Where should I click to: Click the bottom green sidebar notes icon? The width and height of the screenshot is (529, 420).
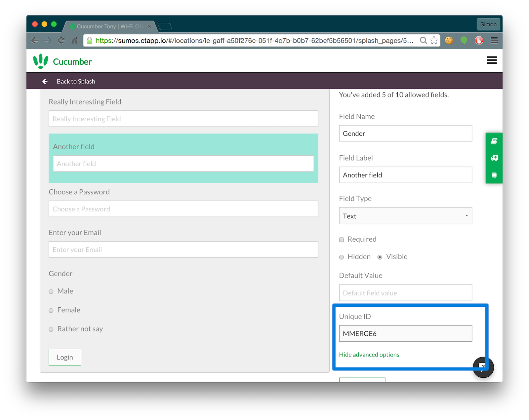pyautogui.click(x=494, y=175)
